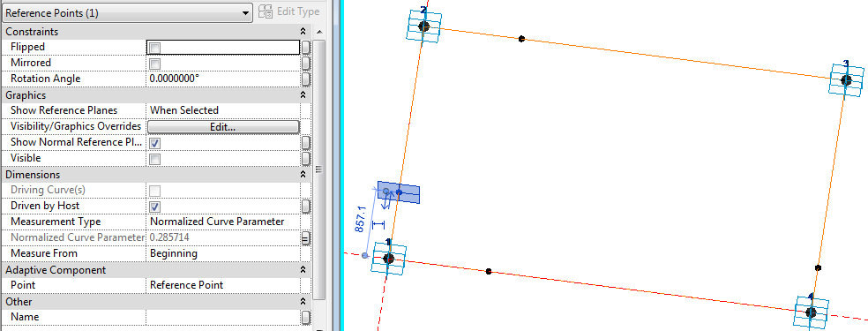The height and width of the screenshot is (331, 868).
Task: Click the Measurement Type property label
Action: (x=56, y=222)
